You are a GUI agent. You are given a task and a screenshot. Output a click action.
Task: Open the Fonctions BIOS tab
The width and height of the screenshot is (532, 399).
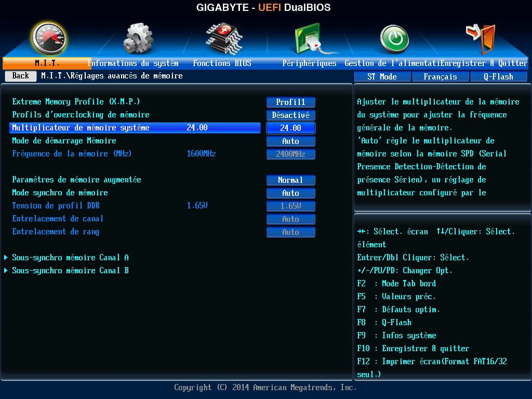click(x=222, y=63)
